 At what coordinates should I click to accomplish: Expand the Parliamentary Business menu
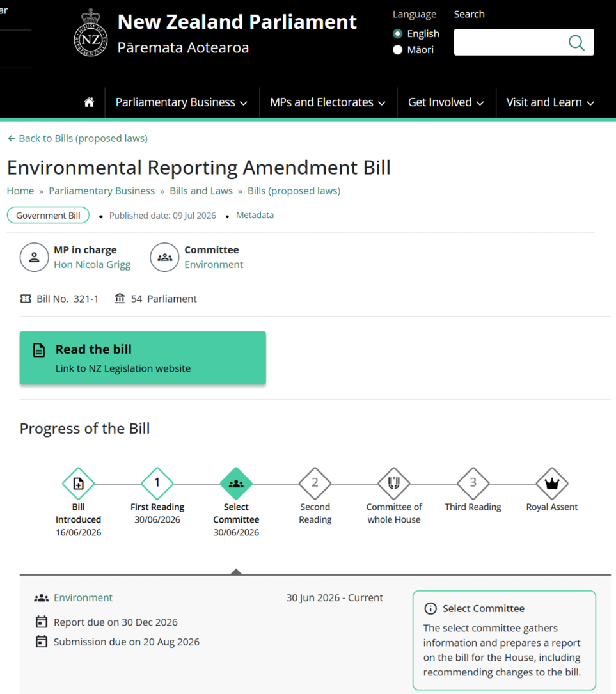coord(182,102)
